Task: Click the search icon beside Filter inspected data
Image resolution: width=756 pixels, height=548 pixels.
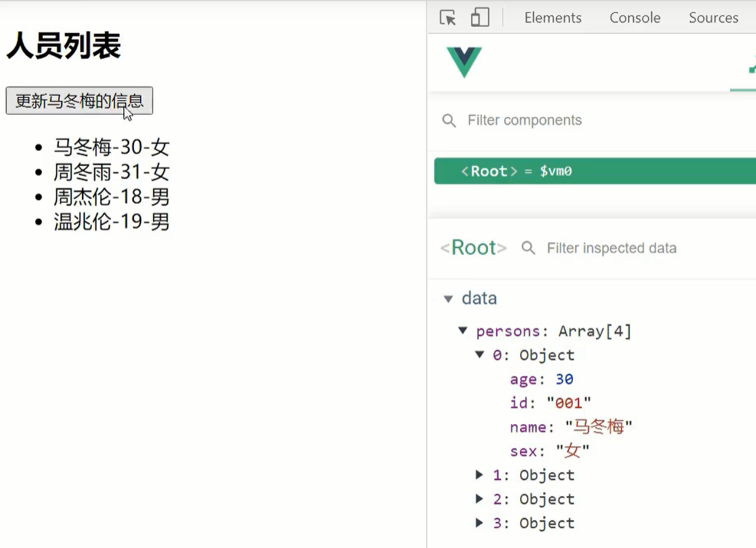Action: (529, 248)
